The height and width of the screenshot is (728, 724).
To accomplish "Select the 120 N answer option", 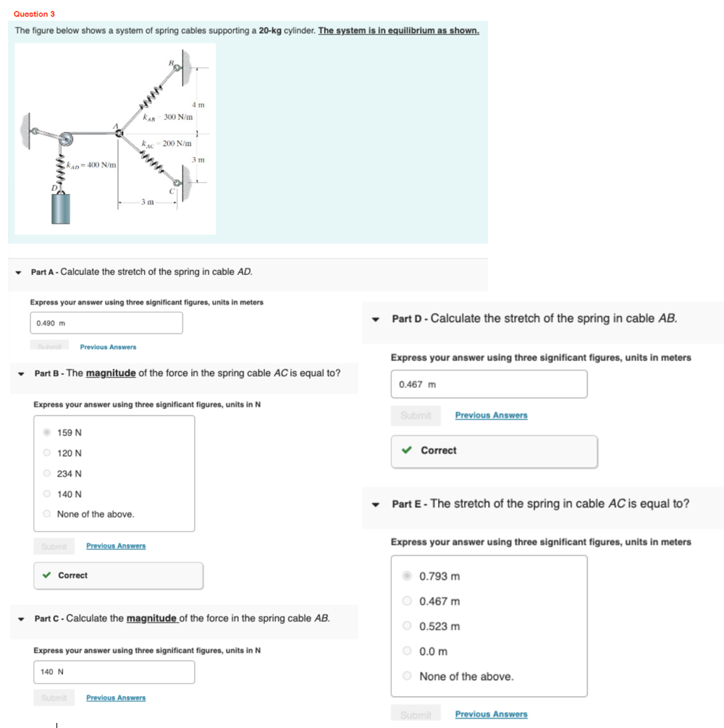I will click(46, 452).
